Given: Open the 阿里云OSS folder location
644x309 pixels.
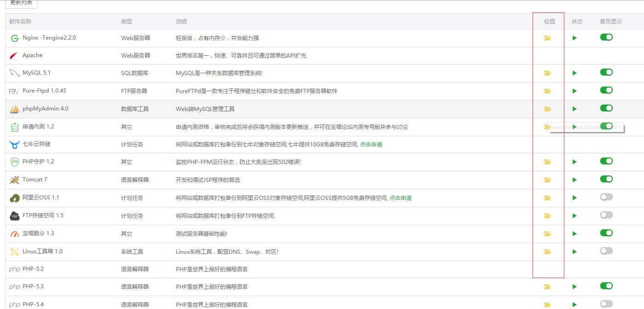Looking at the screenshot, I should click(x=547, y=198).
